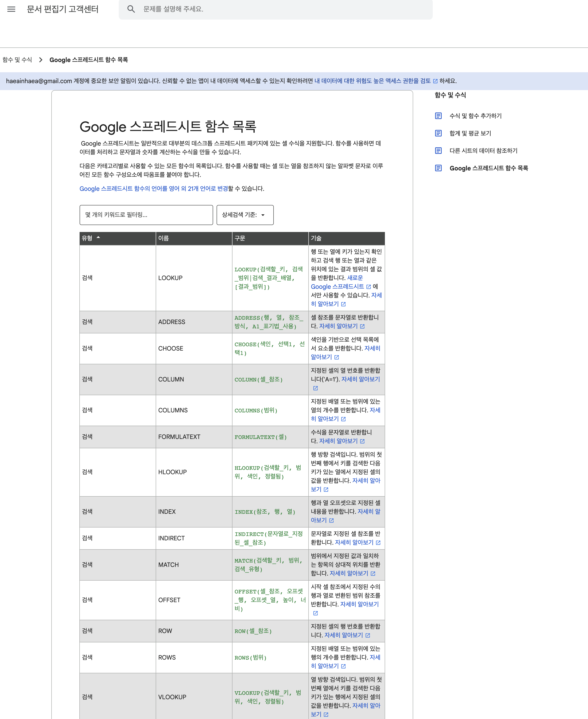Click '자세히 알아보기' in the CHOOSE row

point(321,357)
